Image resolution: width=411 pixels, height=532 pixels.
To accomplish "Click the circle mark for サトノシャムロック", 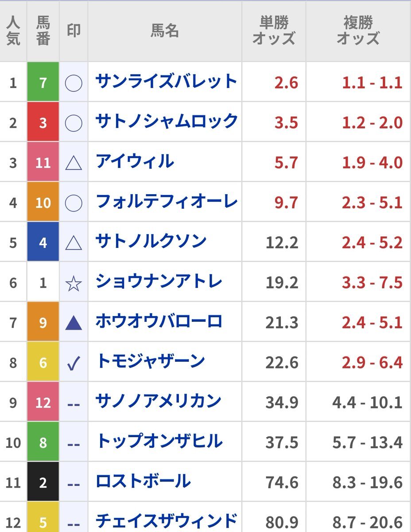I will pyautogui.click(x=74, y=123).
